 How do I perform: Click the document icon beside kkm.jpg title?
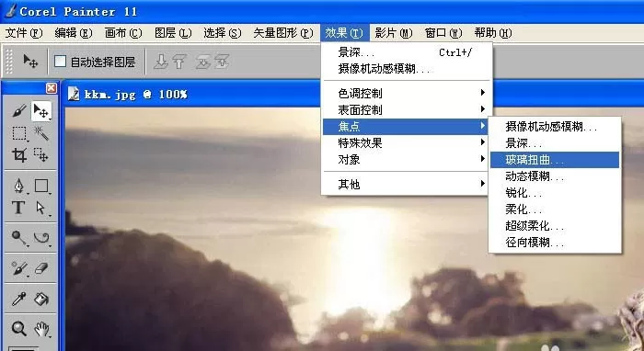click(74, 94)
